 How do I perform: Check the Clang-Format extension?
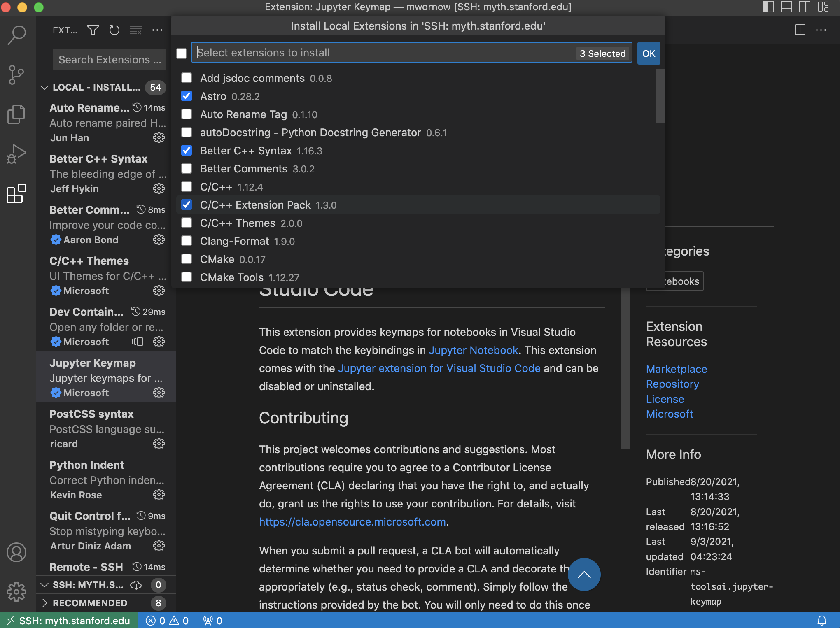click(x=187, y=241)
